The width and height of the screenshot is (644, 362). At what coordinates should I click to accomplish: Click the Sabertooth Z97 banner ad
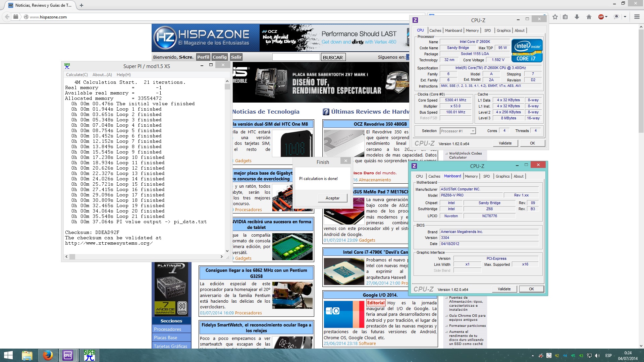(x=321, y=82)
